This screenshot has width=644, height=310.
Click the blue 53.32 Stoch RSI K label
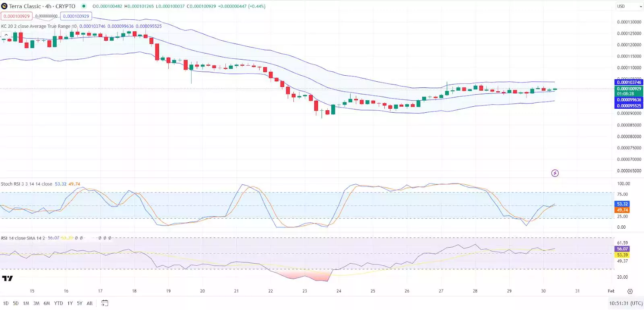coord(622,204)
